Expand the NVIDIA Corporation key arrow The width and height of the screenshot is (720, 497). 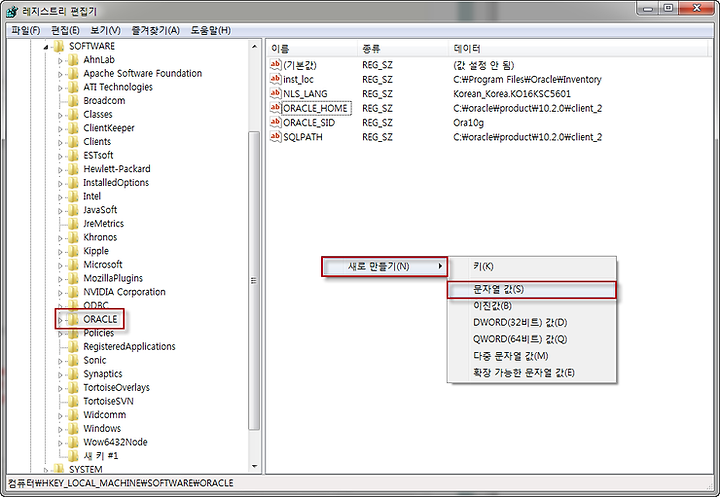click(x=60, y=293)
